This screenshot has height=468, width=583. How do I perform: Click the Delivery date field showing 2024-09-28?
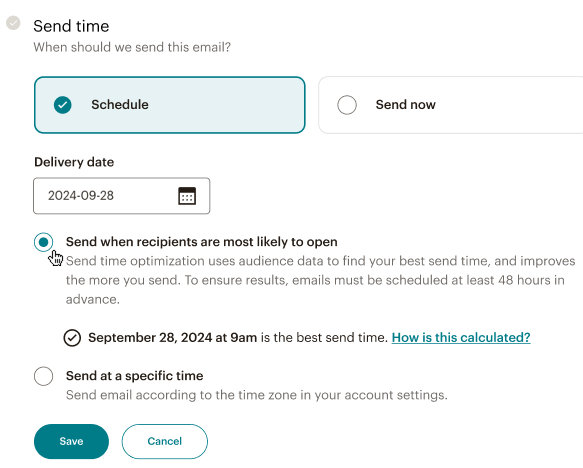122,196
